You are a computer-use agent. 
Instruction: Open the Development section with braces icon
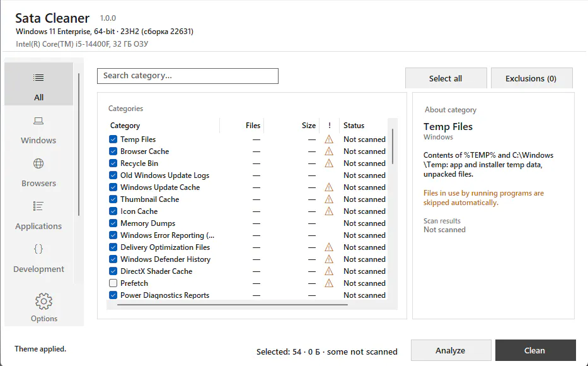(38, 259)
